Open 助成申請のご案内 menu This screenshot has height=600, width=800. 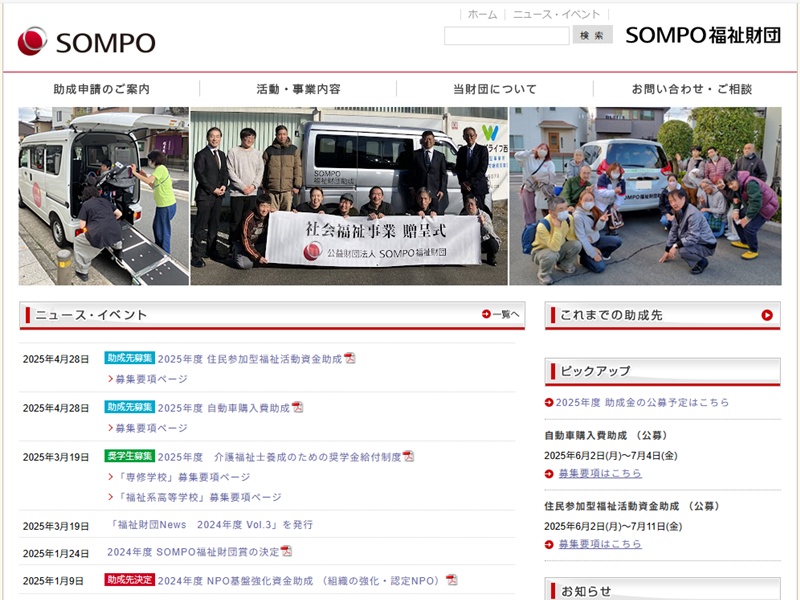pos(102,89)
